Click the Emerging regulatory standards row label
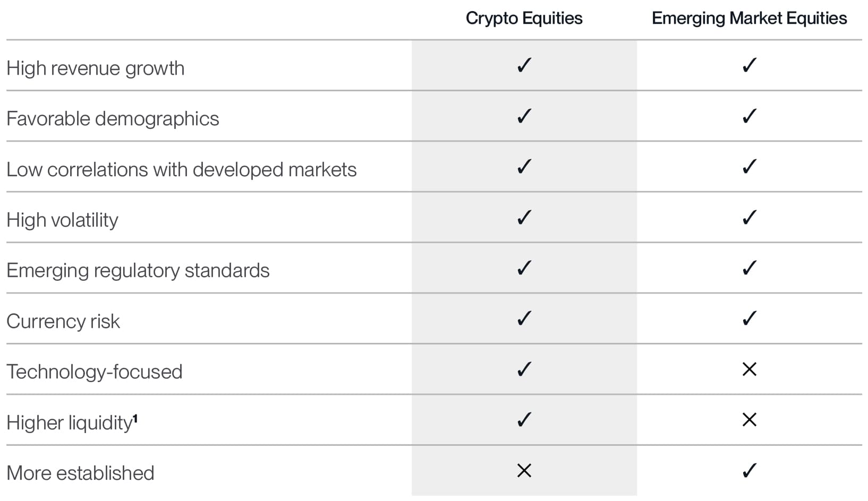Screen dimensions: 868x501 point(138,271)
